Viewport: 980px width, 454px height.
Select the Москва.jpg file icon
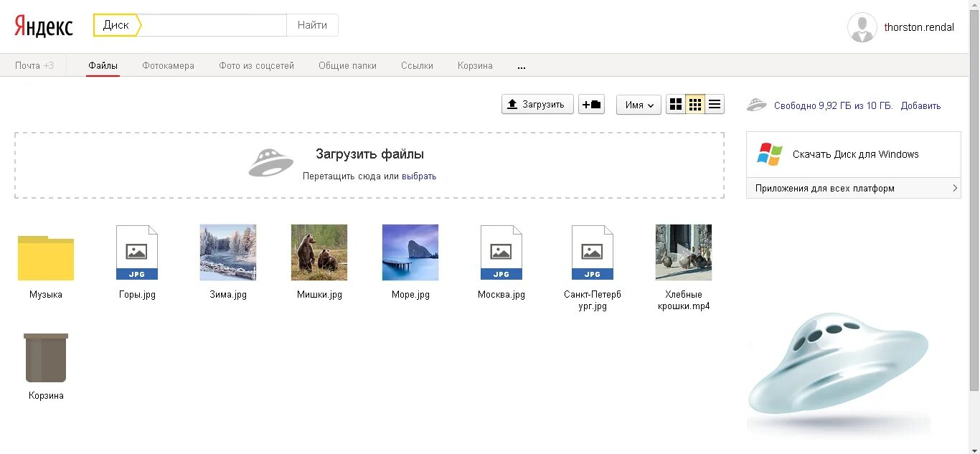click(501, 252)
